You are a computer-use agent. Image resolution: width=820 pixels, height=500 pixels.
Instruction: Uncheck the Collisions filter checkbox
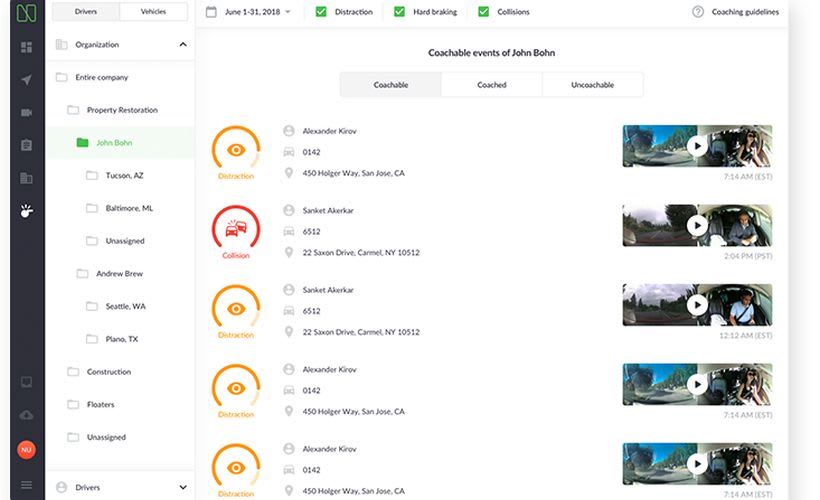pyautogui.click(x=484, y=12)
